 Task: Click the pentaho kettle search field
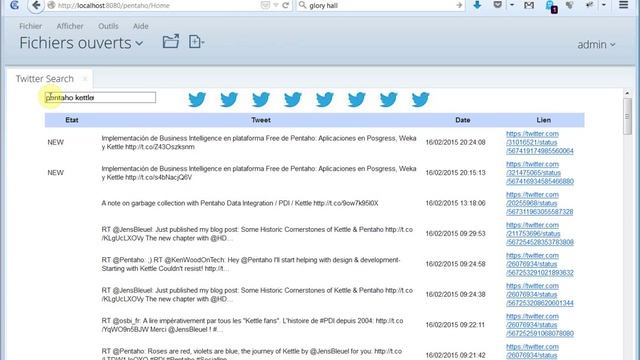tap(100, 98)
